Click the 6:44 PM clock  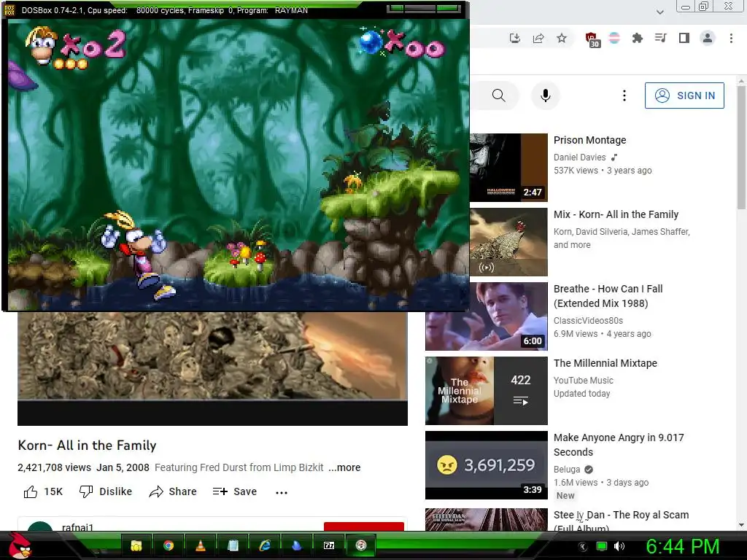click(x=682, y=547)
